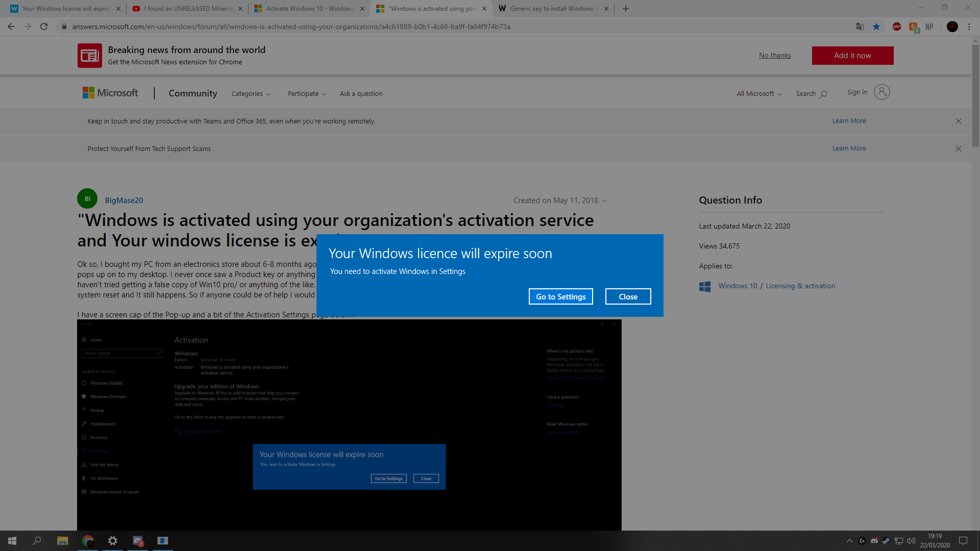Viewport: 980px width, 551px height.
Task: Open the Windows Start menu
Action: [12, 541]
